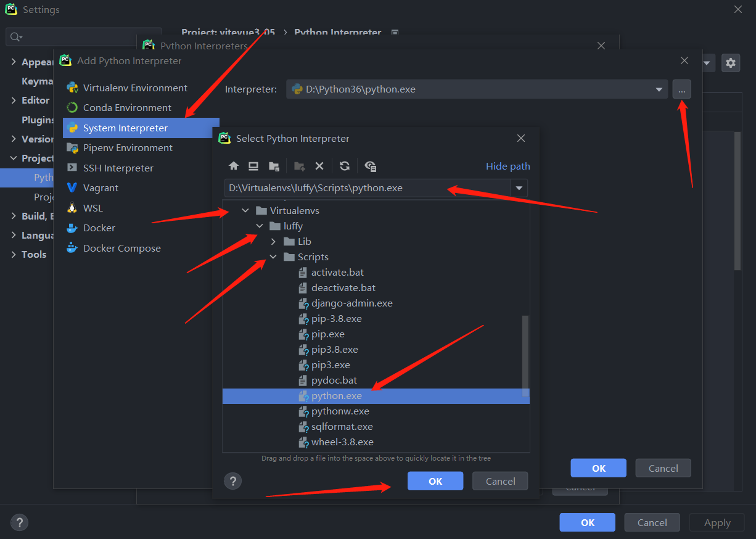Expand Appearance section in Settings tree

pos(14,62)
